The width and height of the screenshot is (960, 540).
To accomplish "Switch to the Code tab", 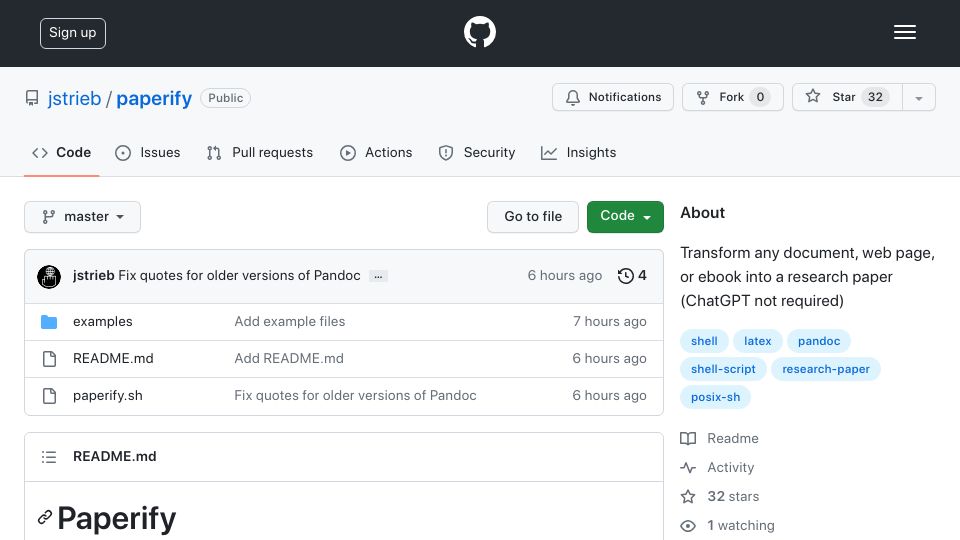I will tap(61, 152).
